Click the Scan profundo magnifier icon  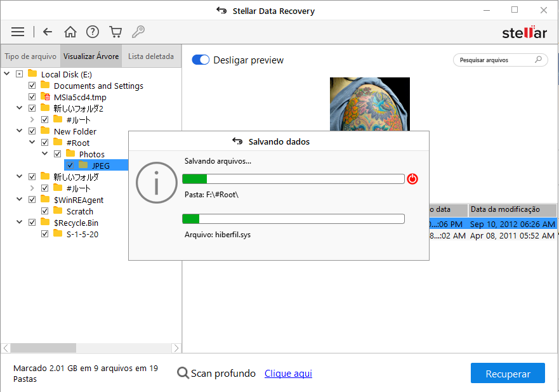pyautogui.click(x=183, y=373)
